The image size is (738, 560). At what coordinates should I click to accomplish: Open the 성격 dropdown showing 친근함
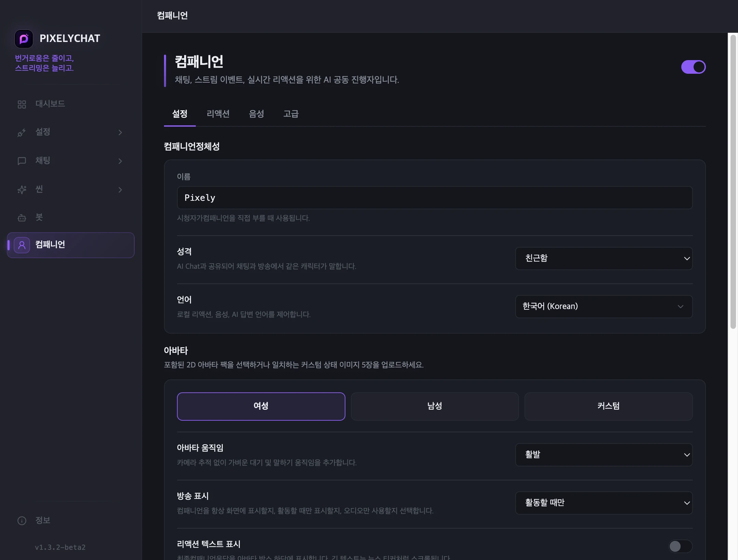click(604, 258)
